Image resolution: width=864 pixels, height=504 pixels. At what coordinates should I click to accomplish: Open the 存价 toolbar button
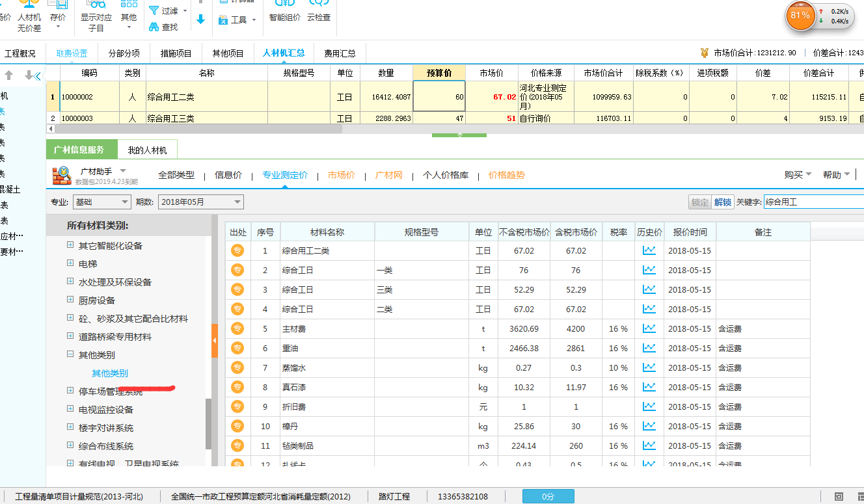click(x=58, y=14)
